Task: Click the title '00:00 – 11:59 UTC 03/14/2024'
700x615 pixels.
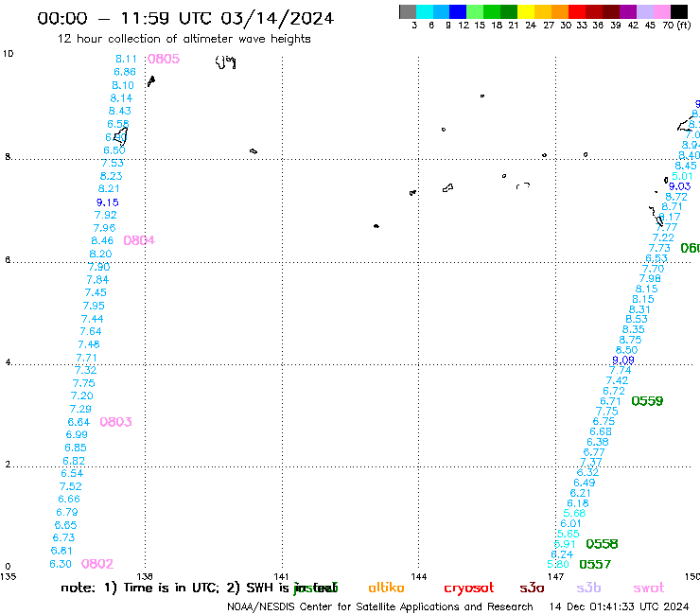Action: click(x=185, y=18)
